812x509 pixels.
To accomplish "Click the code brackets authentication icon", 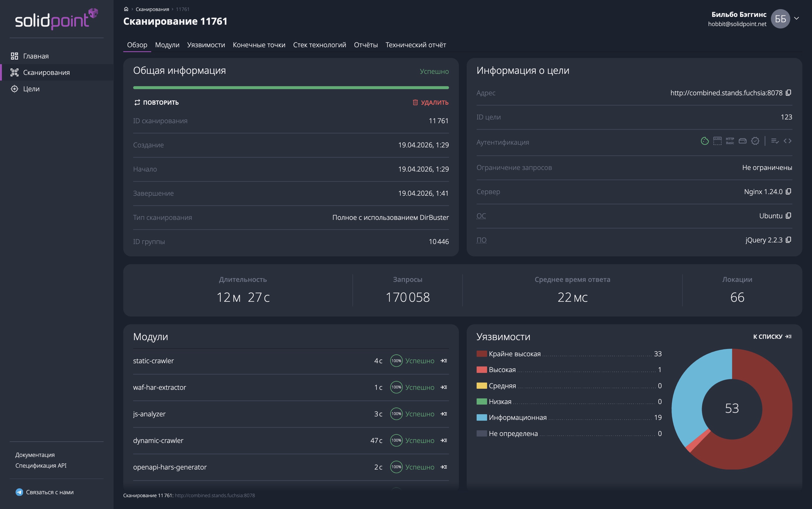I will (787, 141).
